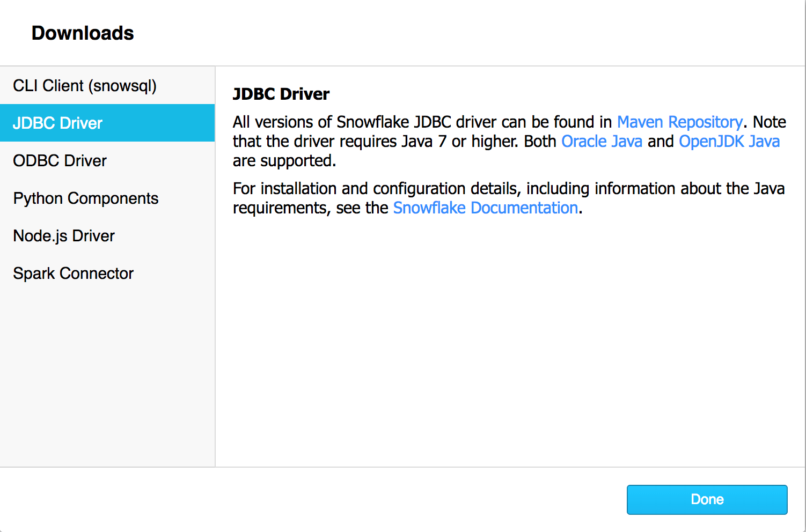Click the JDBC Driver heading in the content pane
This screenshot has height=532, width=806.
tap(281, 93)
